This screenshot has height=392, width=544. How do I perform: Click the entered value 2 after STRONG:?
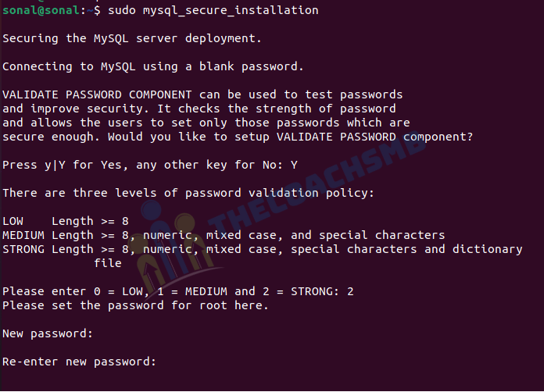350,291
